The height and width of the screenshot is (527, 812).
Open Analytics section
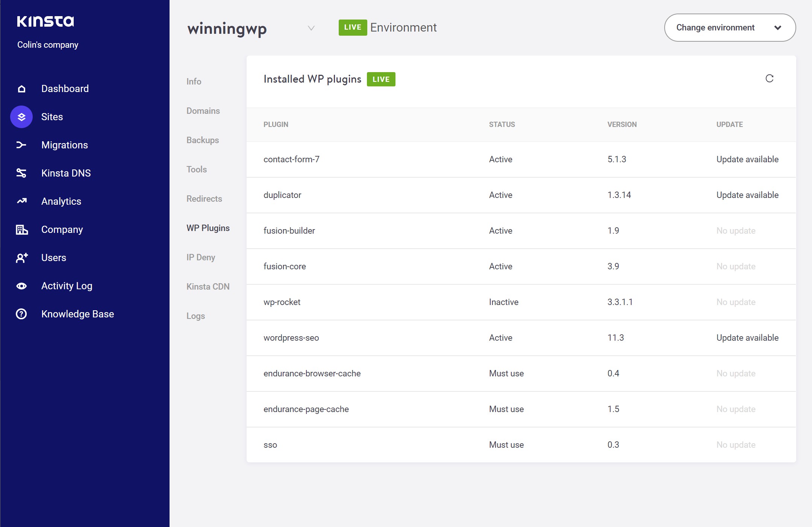click(61, 201)
